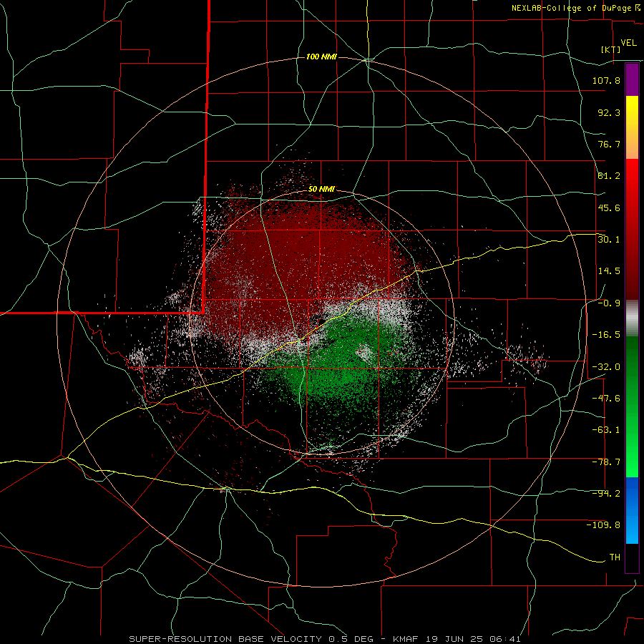Click the 61.2 velocity scale value

pyautogui.click(x=609, y=176)
